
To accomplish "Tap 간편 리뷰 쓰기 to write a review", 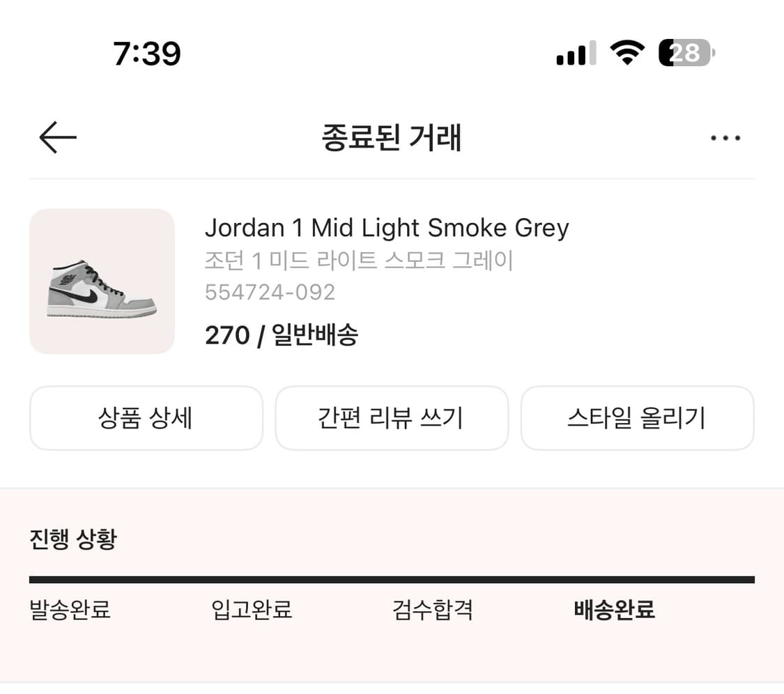I will [x=392, y=418].
